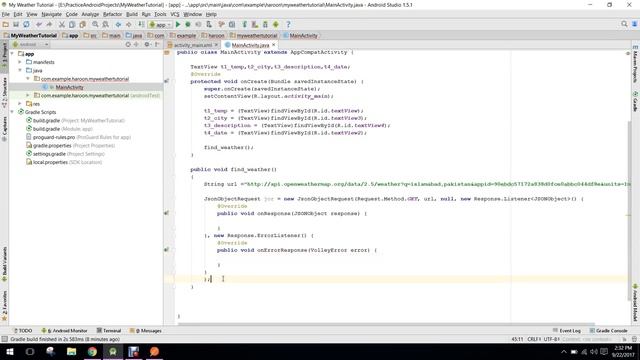The width and height of the screenshot is (640, 360).
Task: Collapse the java folder node
Action: pos(20,70)
